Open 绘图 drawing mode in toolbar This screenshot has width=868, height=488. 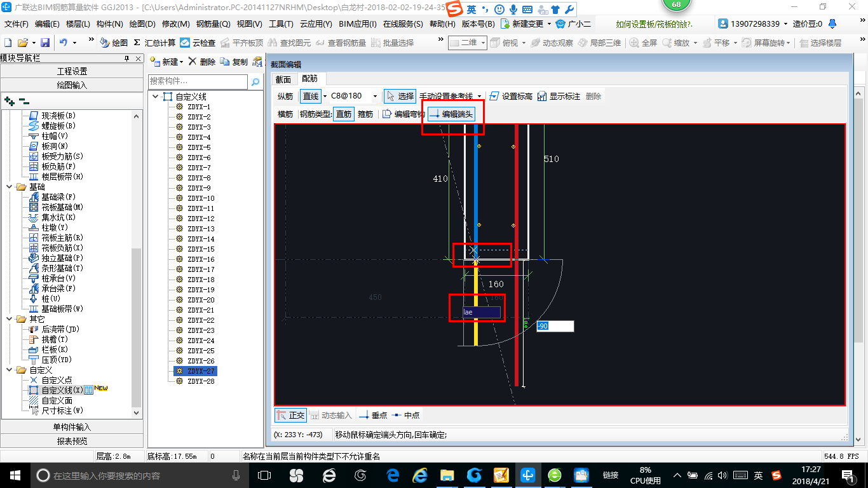point(114,43)
